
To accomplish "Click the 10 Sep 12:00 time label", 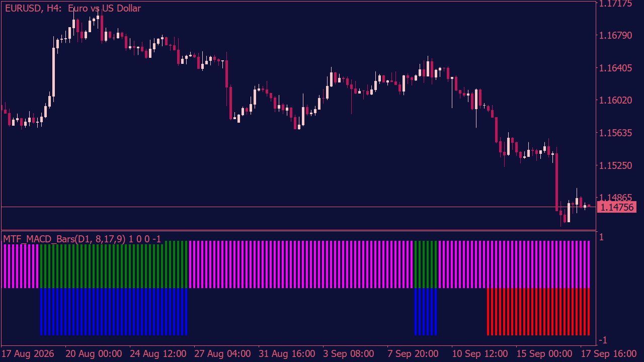I will pyautogui.click(x=480, y=353).
